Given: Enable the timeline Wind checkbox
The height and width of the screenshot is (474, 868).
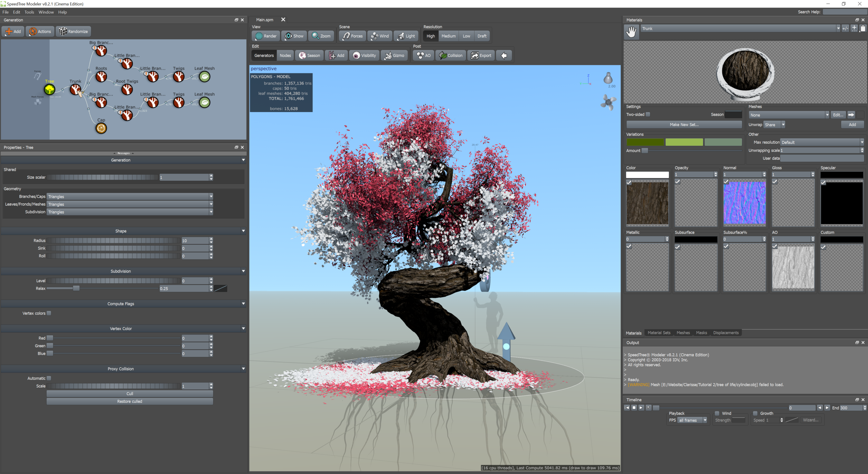Looking at the screenshot, I should 717,413.
